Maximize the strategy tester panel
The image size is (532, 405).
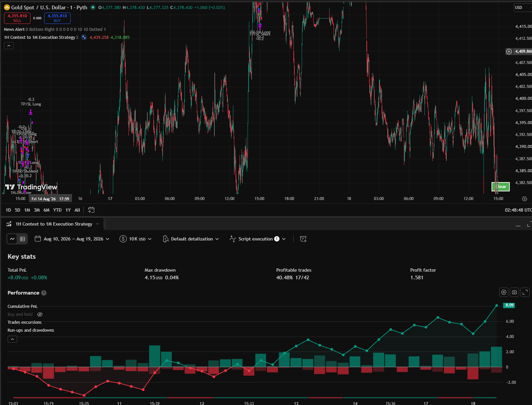[x=529, y=225]
